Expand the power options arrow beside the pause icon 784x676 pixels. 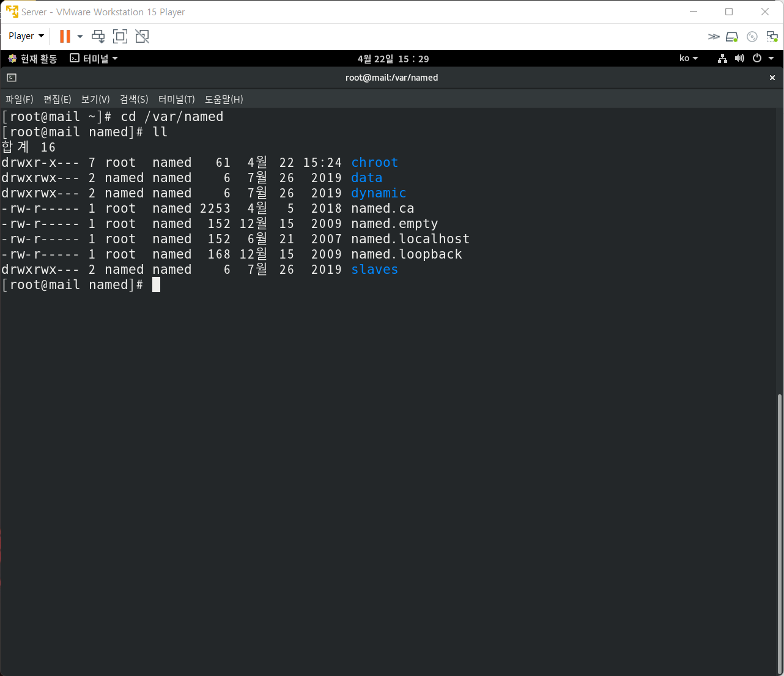tap(80, 37)
